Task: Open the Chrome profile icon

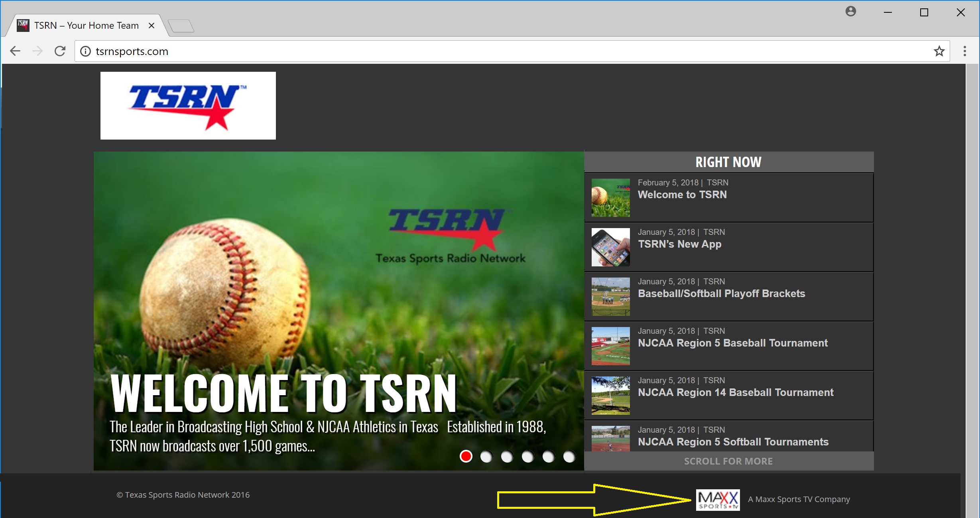Action: (850, 12)
